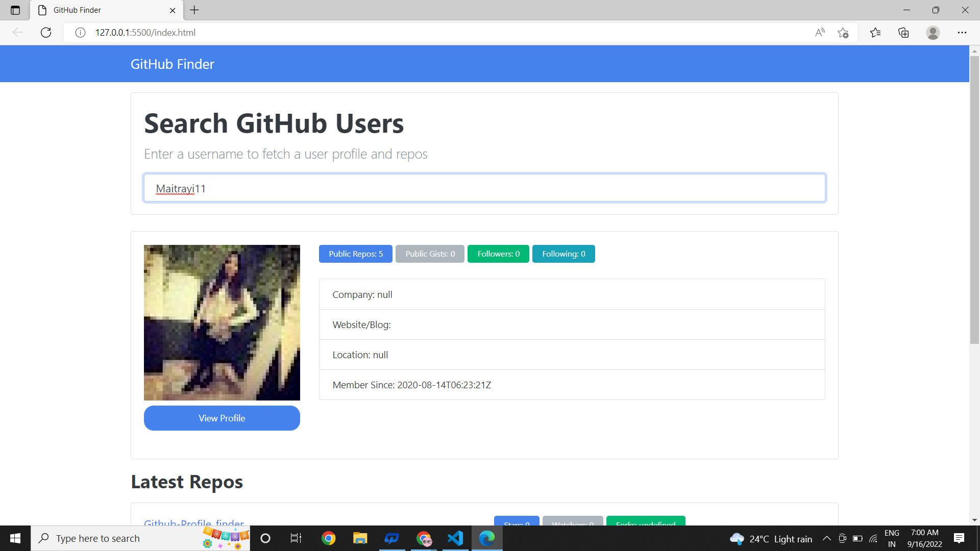Open a new browser tab

pos(194,10)
